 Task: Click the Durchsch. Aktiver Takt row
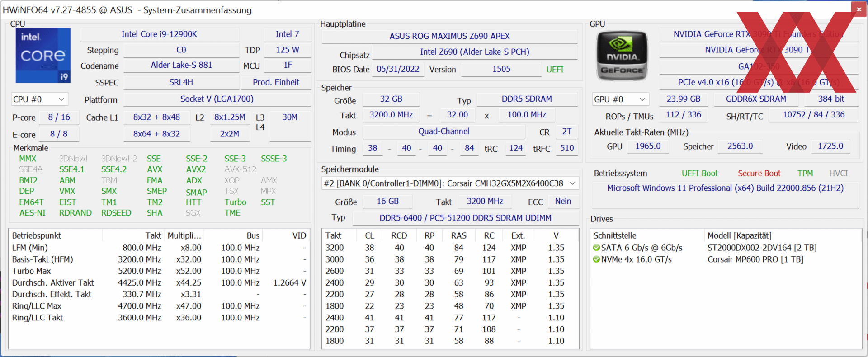coord(159,282)
